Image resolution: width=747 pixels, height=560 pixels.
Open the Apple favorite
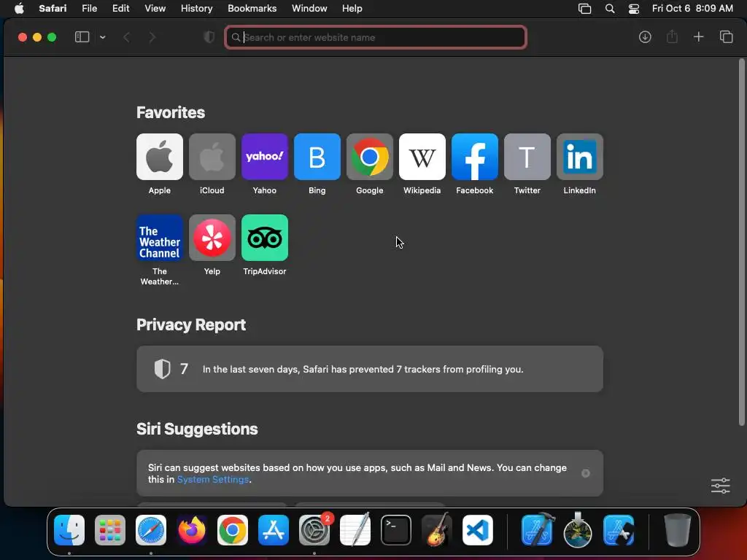pos(160,157)
